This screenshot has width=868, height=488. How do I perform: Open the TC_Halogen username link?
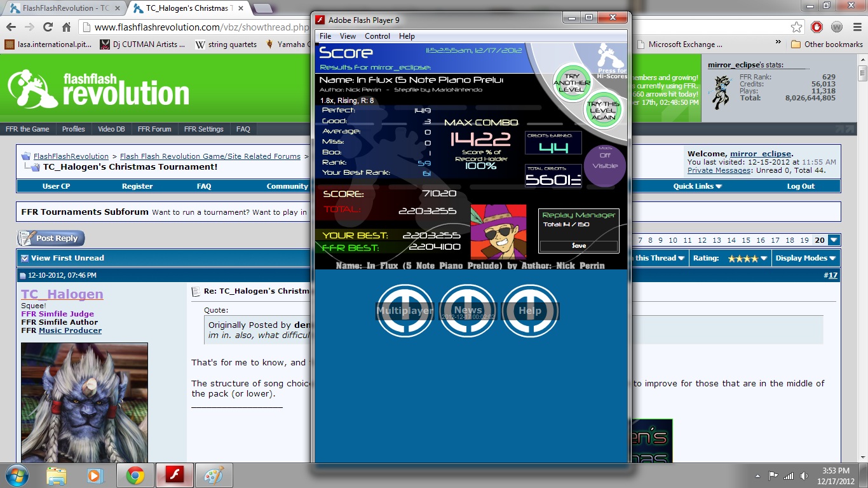[x=62, y=294]
